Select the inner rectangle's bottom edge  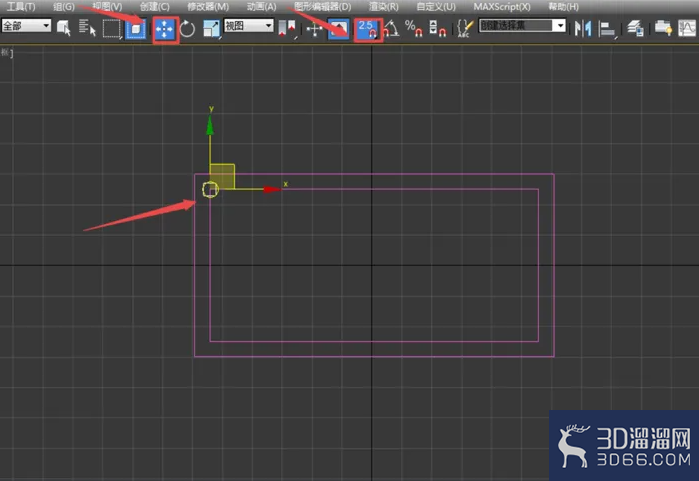[x=374, y=341]
